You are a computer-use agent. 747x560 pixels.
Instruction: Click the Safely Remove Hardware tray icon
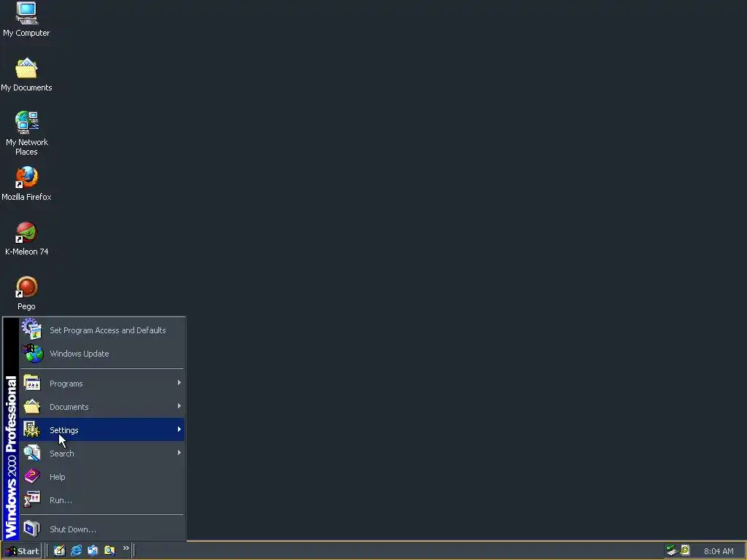tap(672, 551)
